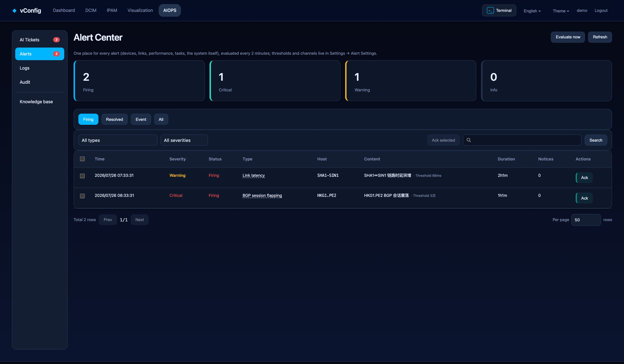Toggle the select-all checkbox in table header
Image resolution: width=624 pixels, height=364 pixels.
pos(82,159)
